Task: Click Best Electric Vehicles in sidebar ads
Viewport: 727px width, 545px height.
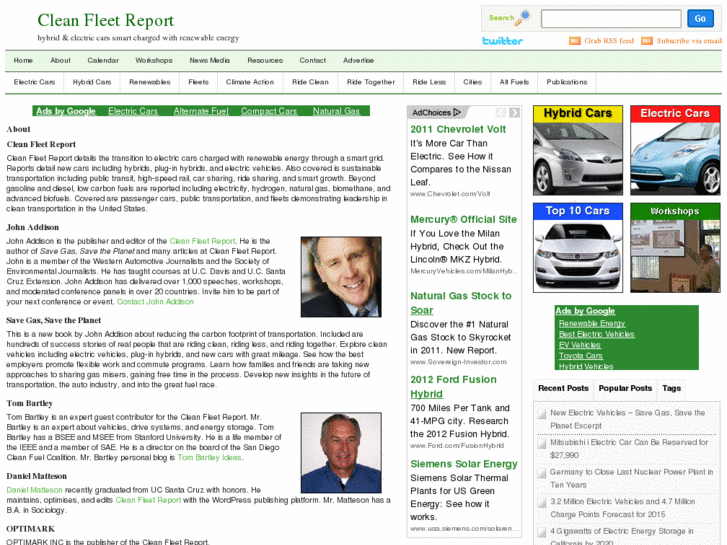Action: [597, 334]
